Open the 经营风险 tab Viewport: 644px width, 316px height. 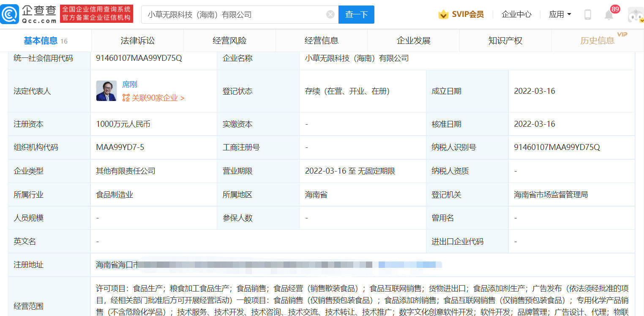pyautogui.click(x=229, y=41)
